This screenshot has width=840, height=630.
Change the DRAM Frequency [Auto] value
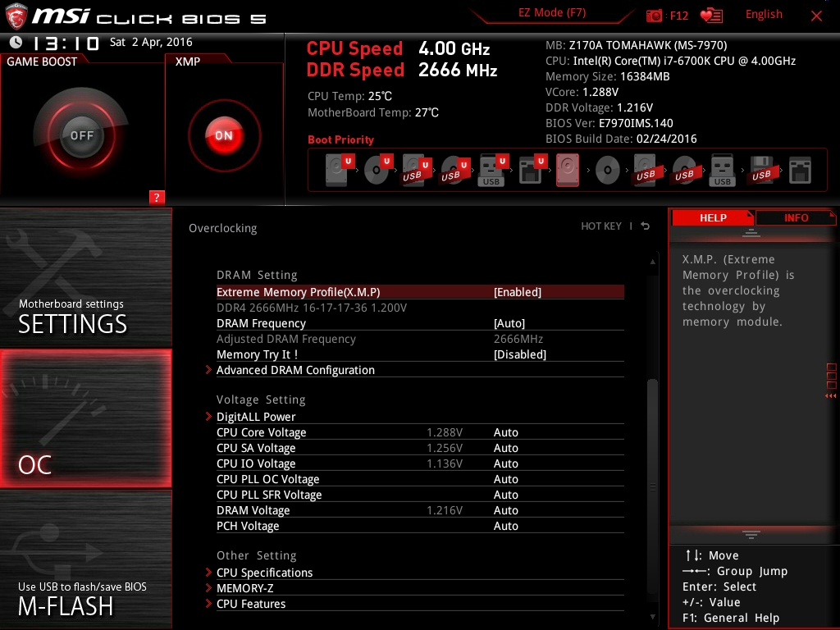(x=509, y=323)
